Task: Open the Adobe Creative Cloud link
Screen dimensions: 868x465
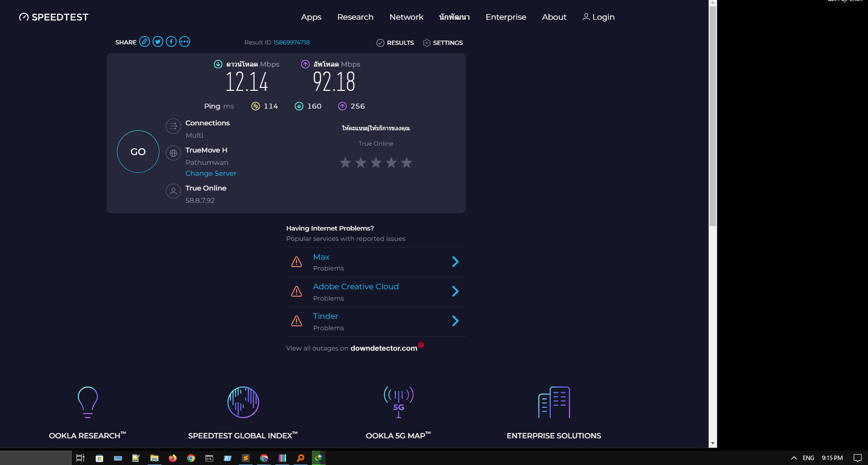Action: pyautogui.click(x=356, y=287)
